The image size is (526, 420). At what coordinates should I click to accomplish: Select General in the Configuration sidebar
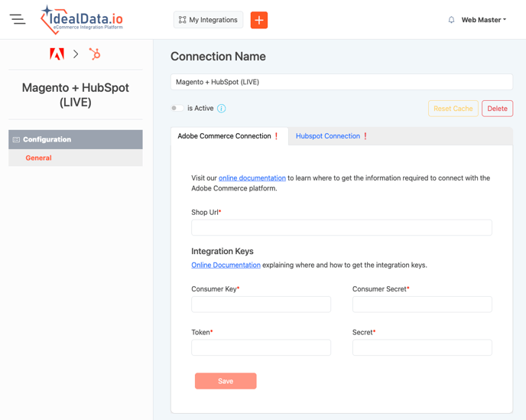tap(38, 158)
